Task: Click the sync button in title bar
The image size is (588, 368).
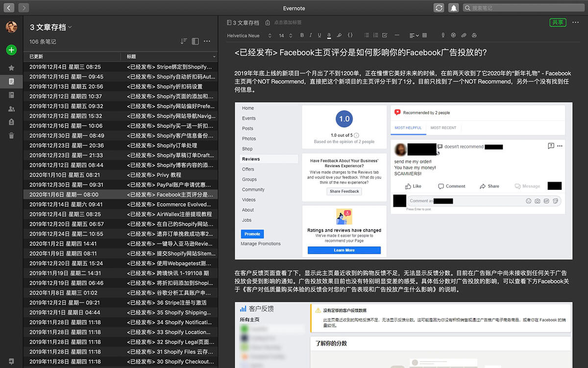Action: pyautogui.click(x=439, y=8)
